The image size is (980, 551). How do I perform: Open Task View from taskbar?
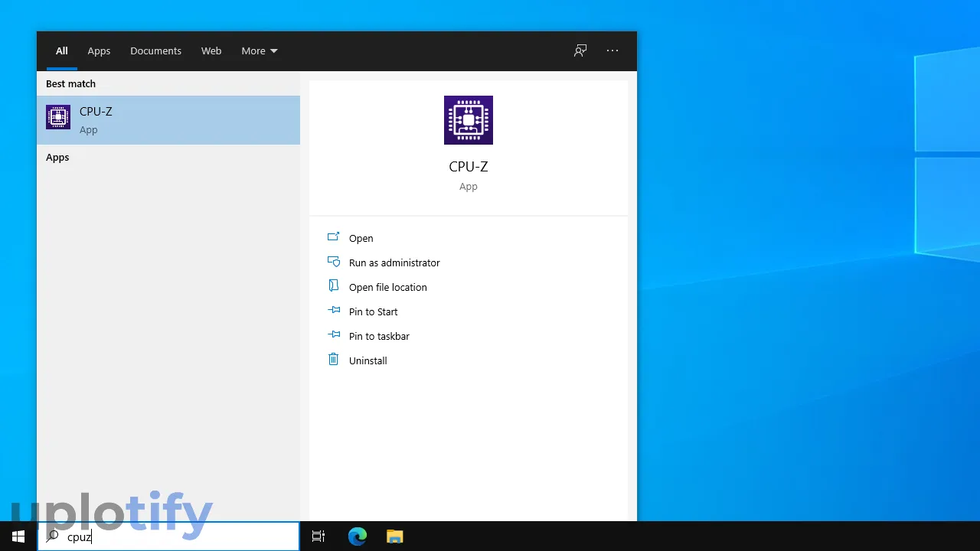318,536
